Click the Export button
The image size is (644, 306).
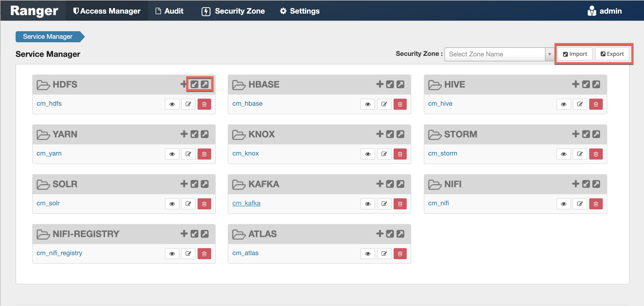[x=612, y=54]
